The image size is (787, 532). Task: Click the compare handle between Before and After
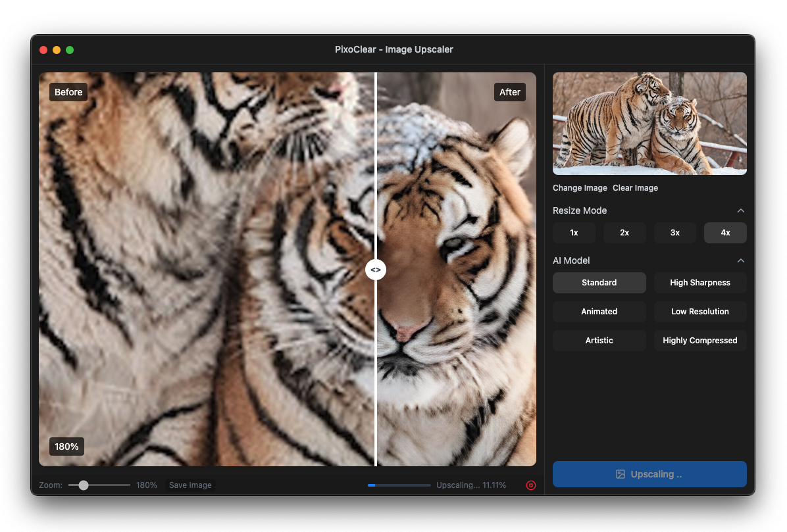[376, 269]
